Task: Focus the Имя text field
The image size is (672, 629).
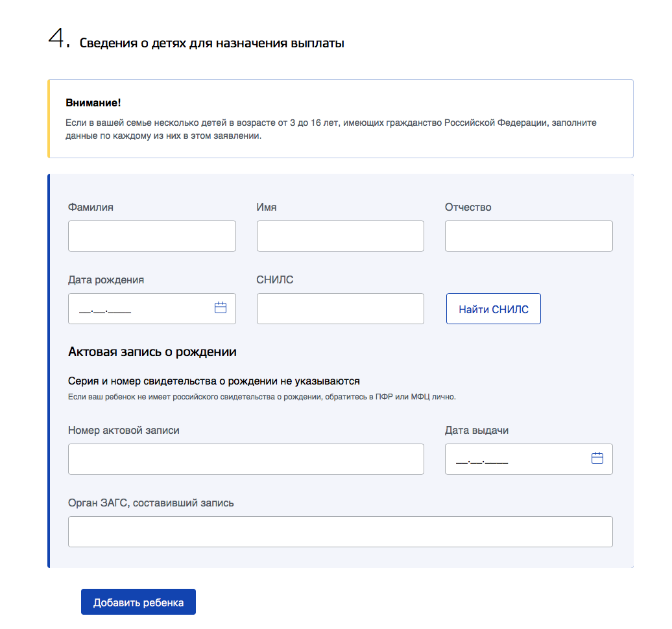Action: pyautogui.click(x=341, y=236)
